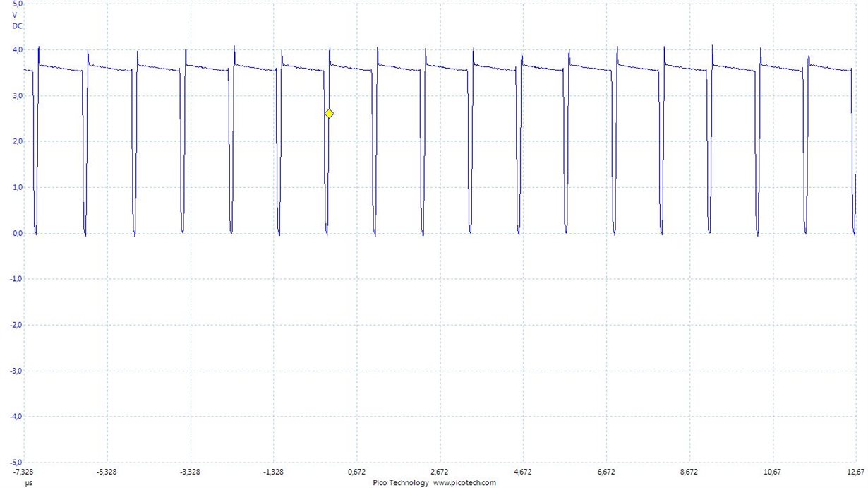868x488 pixels.
Task: Click the -4,0 voltage axis label
Action: pyautogui.click(x=16, y=417)
